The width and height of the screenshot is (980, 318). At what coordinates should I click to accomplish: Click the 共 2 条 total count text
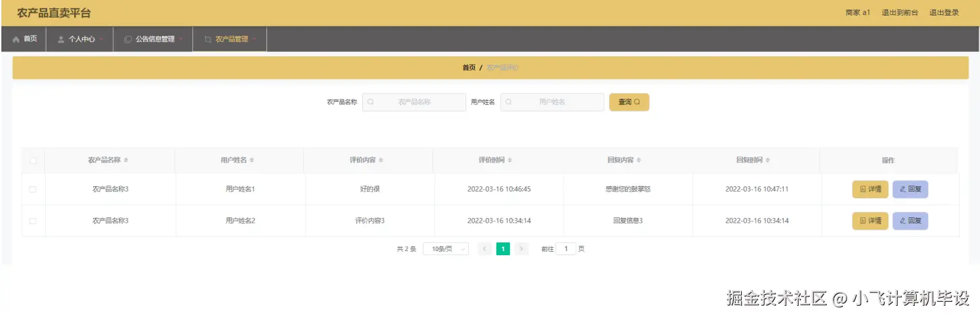pos(407,249)
